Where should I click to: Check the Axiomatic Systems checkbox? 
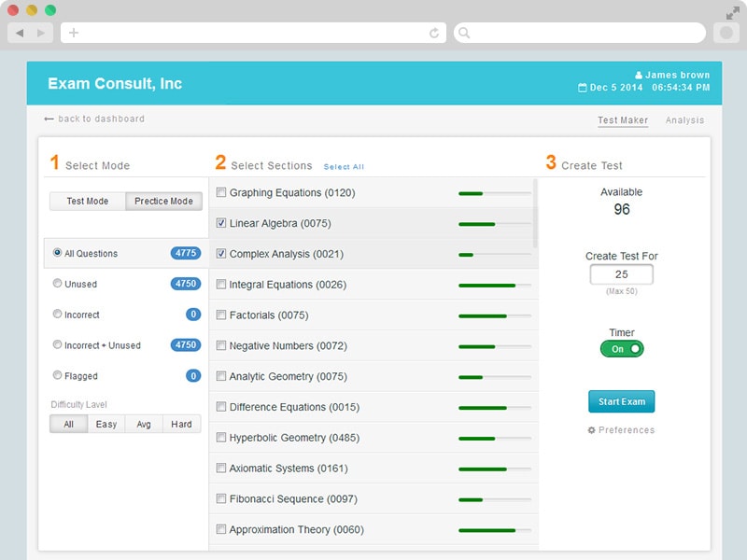click(221, 469)
